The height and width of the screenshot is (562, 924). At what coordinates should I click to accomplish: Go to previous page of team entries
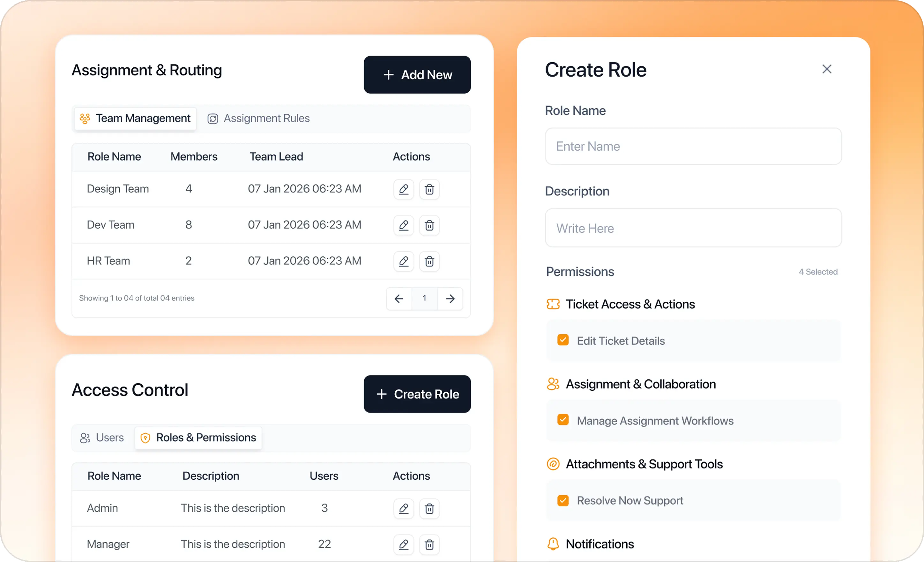(x=399, y=299)
